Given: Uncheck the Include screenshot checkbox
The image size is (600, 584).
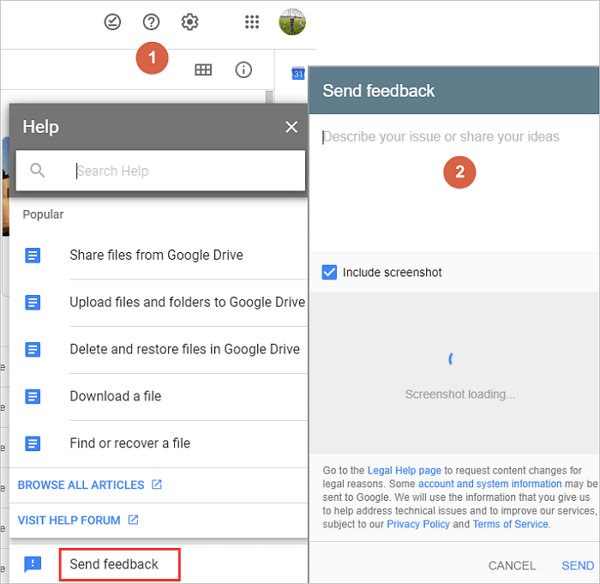Looking at the screenshot, I should tap(330, 272).
